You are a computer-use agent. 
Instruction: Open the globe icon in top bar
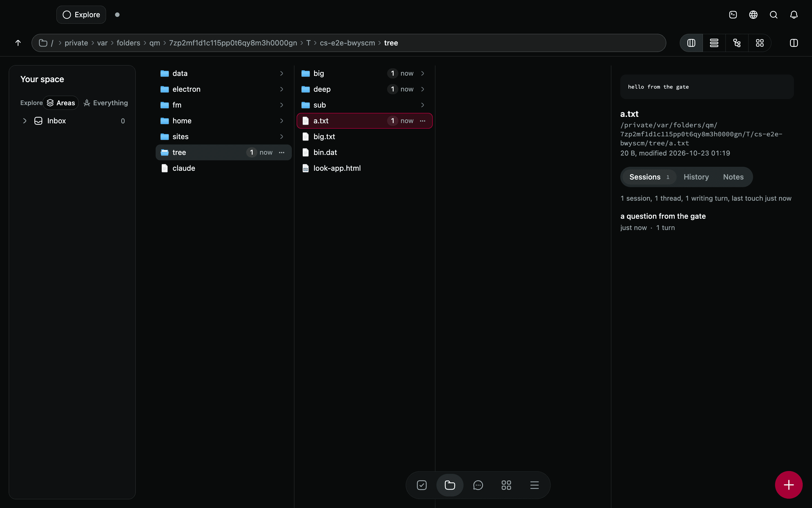tap(753, 15)
